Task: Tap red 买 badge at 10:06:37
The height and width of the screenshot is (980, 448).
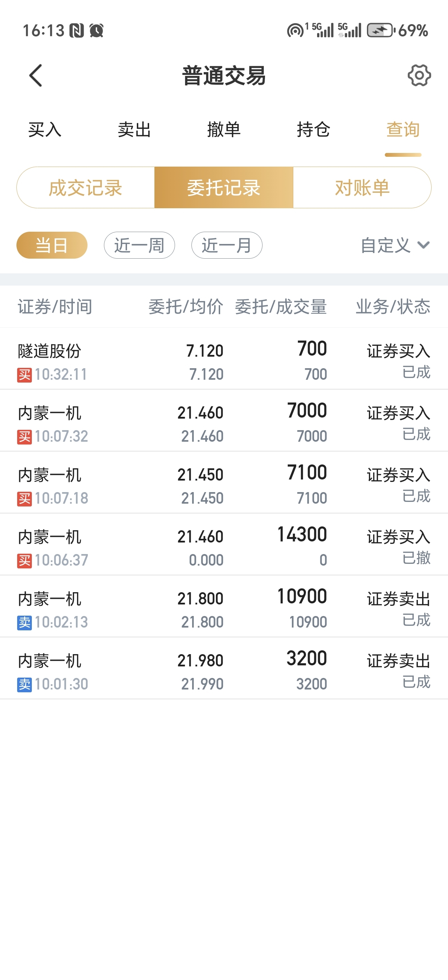Action: 24,561
